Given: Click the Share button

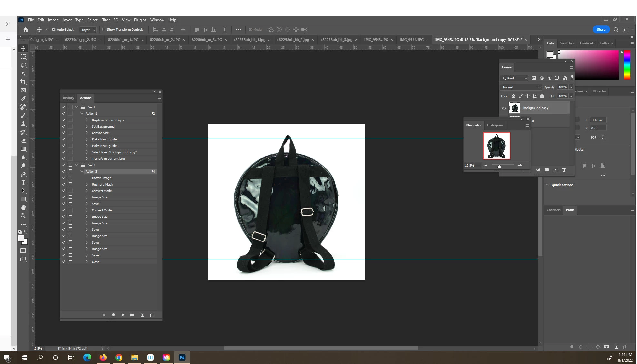Looking at the screenshot, I should tap(601, 29).
